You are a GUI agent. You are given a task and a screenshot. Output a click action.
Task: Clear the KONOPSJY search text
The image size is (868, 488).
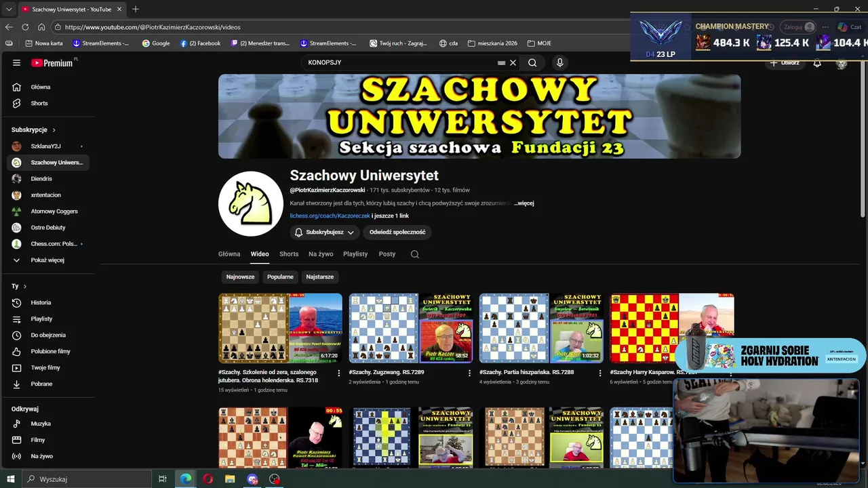point(513,62)
